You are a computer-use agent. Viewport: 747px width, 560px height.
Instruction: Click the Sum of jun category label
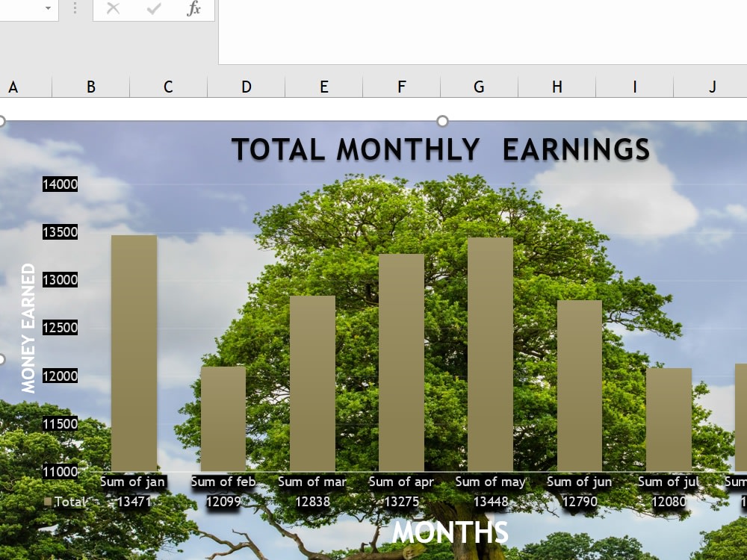(x=580, y=482)
